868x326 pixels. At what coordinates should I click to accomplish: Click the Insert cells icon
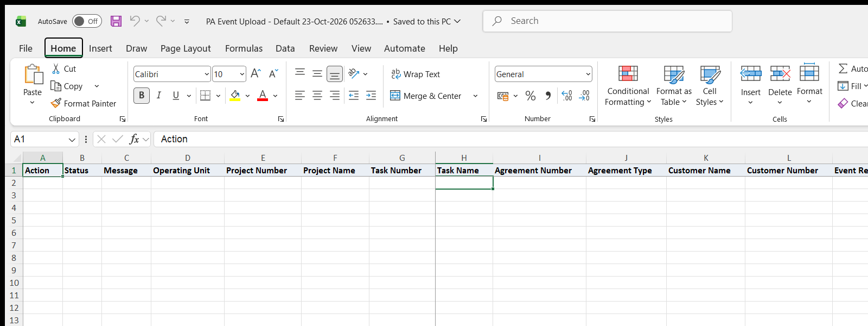751,73
